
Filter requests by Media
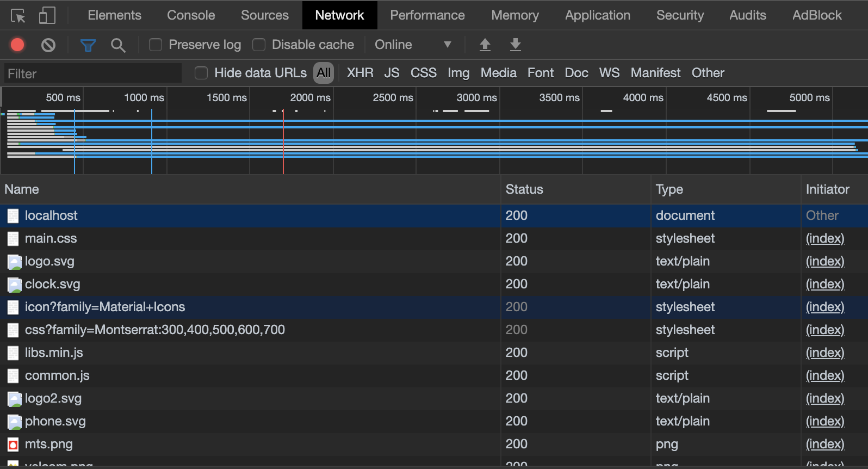(x=499, y=73)
